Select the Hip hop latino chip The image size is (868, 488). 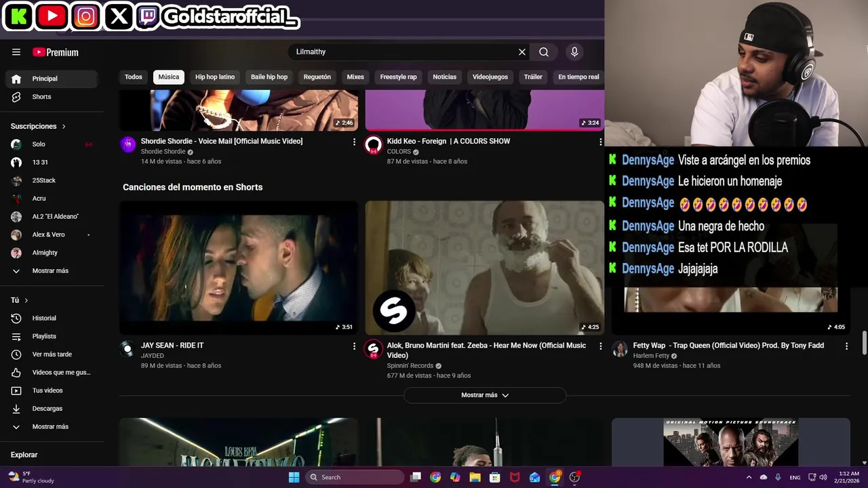tap(215, 77)
